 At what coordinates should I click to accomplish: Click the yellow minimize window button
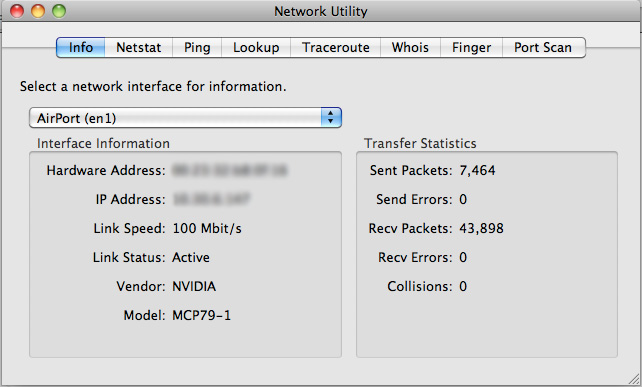(38, 11)
